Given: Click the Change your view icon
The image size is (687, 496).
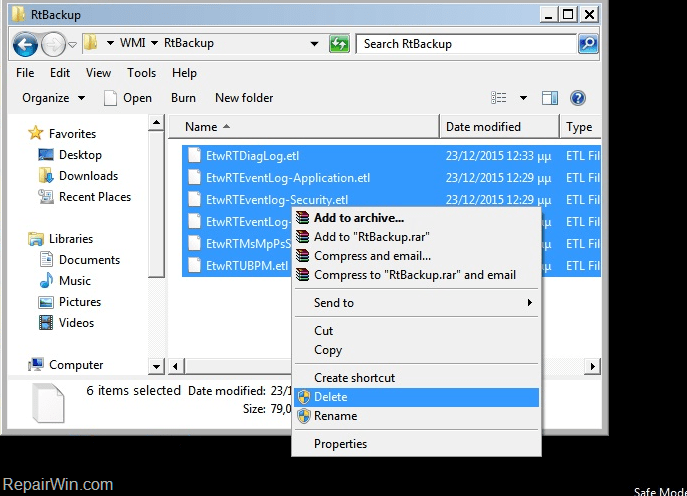Looking at the screenshot, I should tap(499, 98).
